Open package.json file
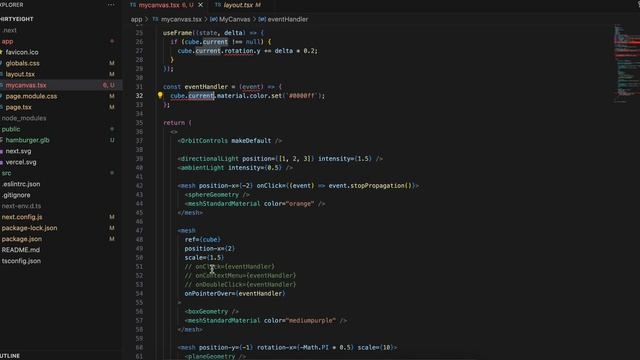Screen dimensions: 640x360 point(22,239)
